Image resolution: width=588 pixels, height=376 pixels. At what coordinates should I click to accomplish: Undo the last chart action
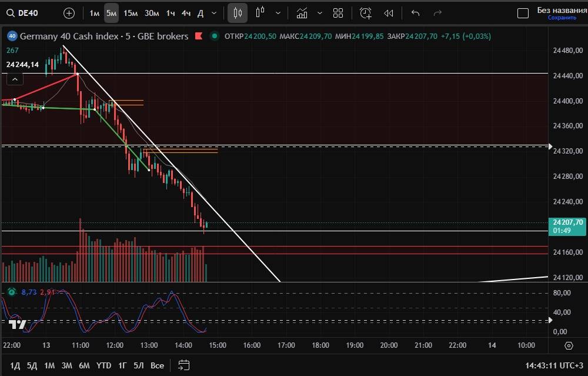point(416,13)
